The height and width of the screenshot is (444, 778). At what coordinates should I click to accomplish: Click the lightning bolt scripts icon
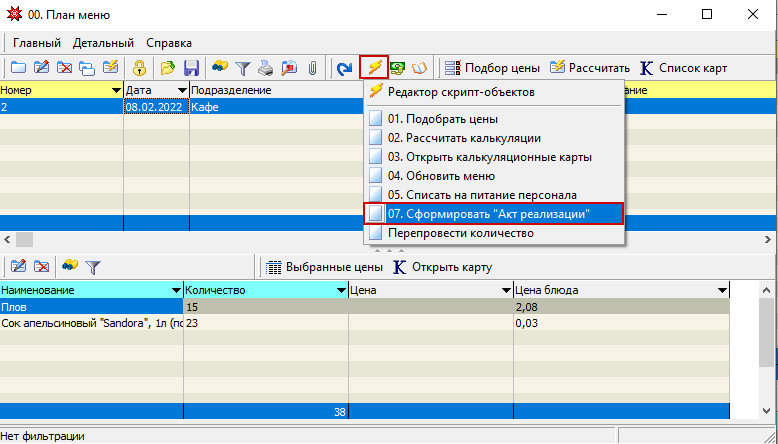point(374,68)
